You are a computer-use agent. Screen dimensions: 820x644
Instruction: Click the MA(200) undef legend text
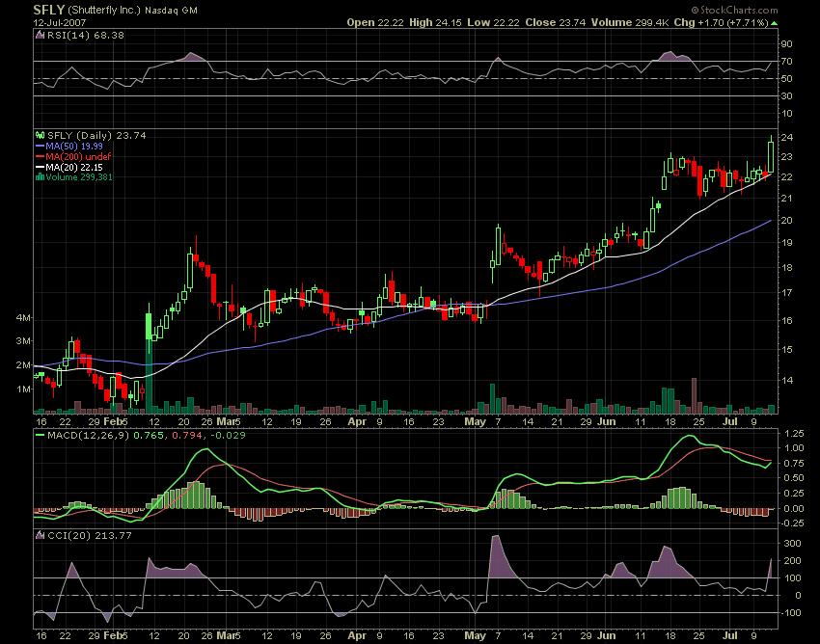click(78, 157)
